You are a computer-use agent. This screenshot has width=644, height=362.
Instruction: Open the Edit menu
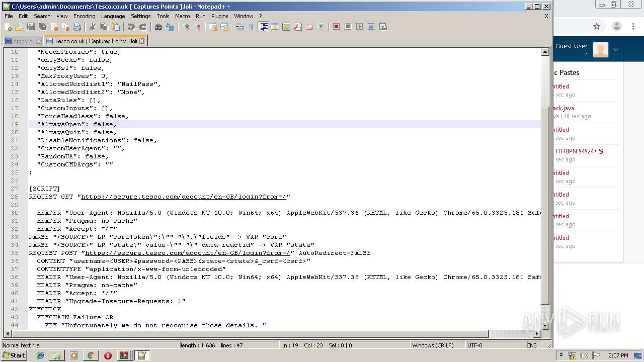23,16
